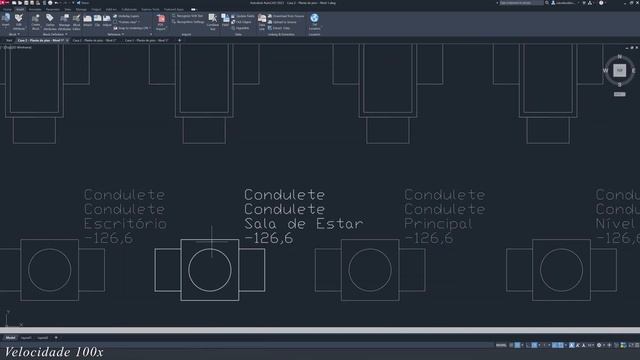Open Recognition Settings
640x360 pixels.
coord(188,22)
